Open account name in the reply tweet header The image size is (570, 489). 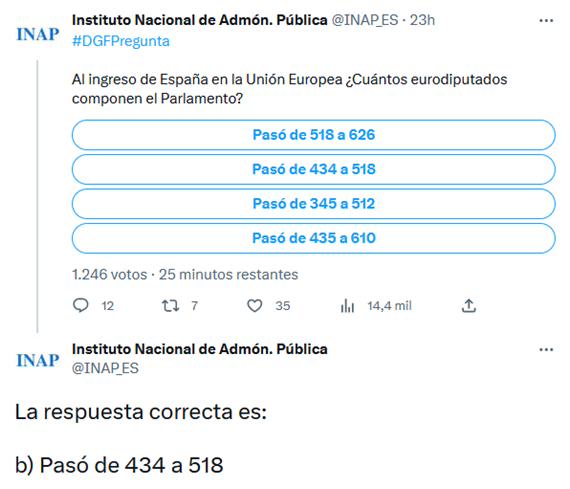pyautogui.click(x=200, y=349)
